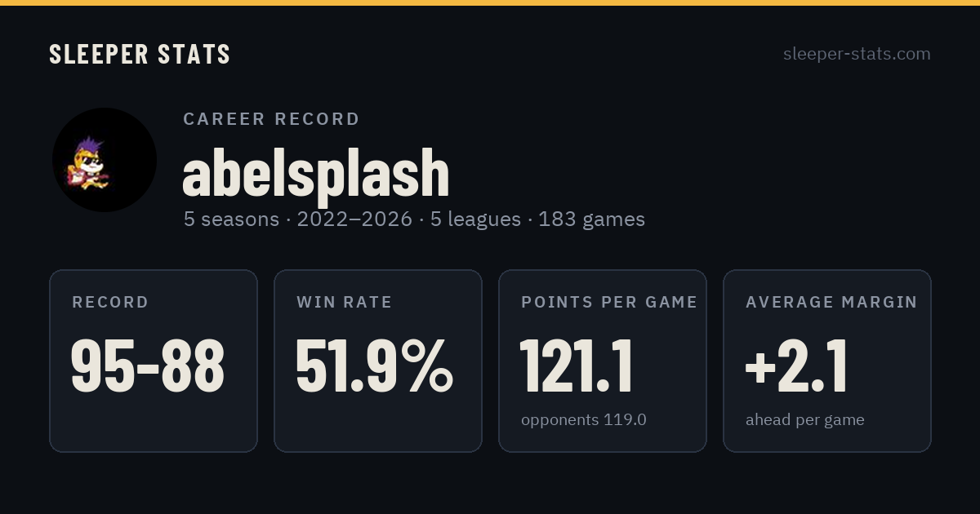Click the CAREER RECORD label

[271, 119]
